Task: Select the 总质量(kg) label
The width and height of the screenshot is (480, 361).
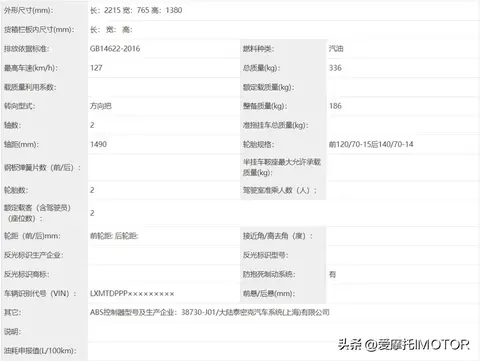Action: tap(261, 68)
